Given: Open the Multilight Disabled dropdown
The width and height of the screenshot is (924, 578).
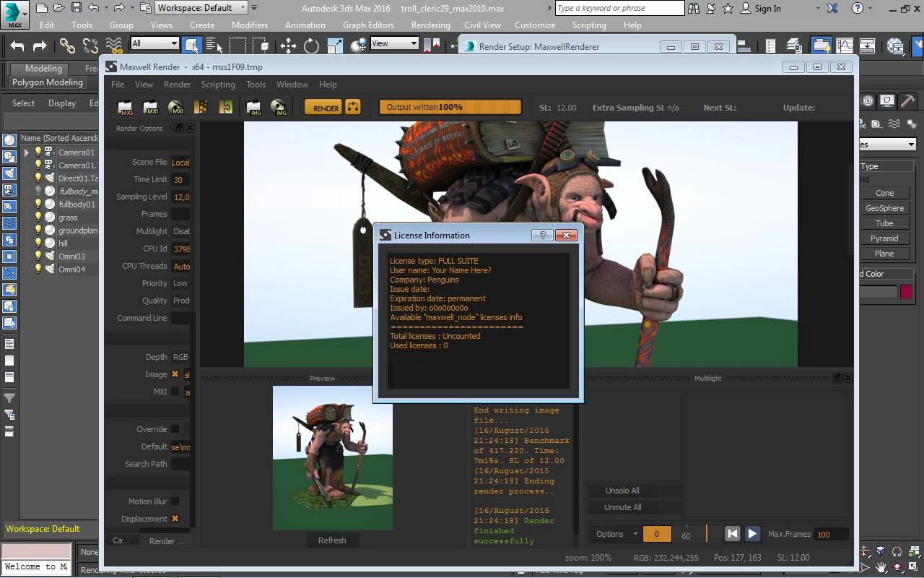Looking at the screenshot, I should tap(180, 231).
